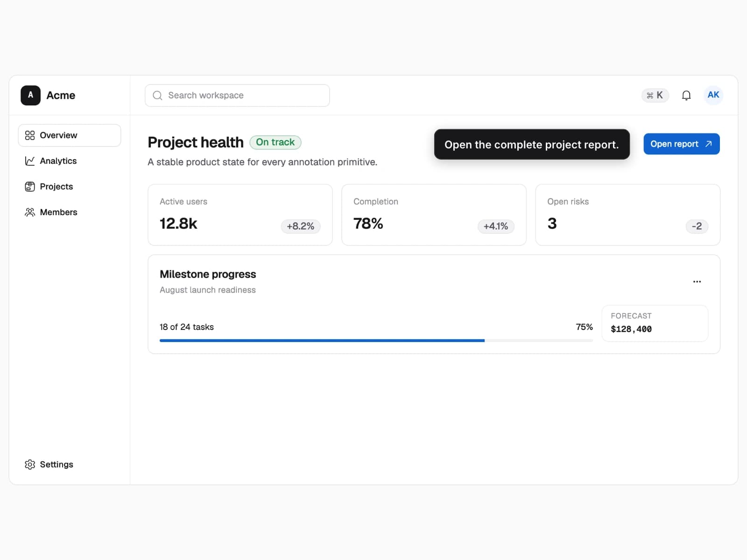The height and width of the screenshot is (560, 747).
Task: Focus the Search workspace field
Action: 237,95
